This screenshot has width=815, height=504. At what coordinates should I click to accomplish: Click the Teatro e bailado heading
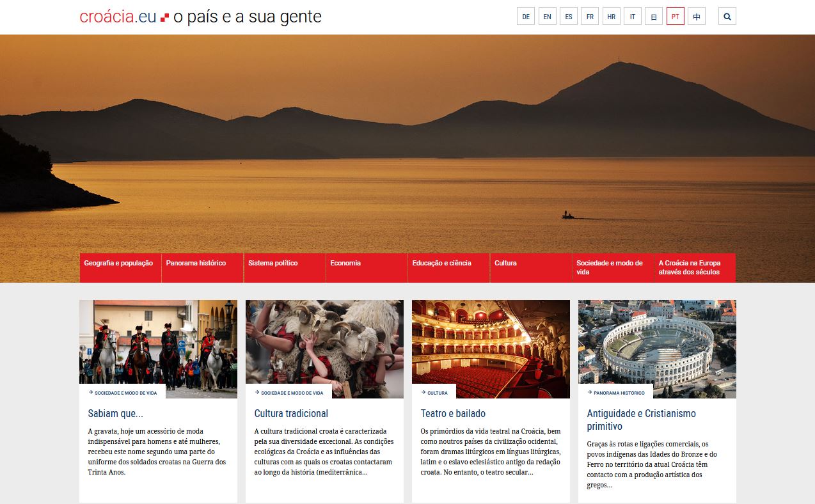[453, 413]
